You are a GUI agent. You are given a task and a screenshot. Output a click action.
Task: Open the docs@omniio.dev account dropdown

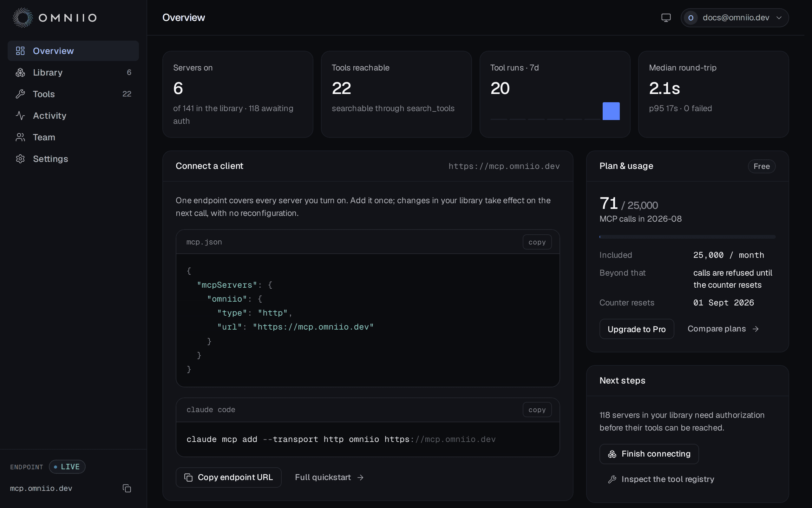coord(735,17)
